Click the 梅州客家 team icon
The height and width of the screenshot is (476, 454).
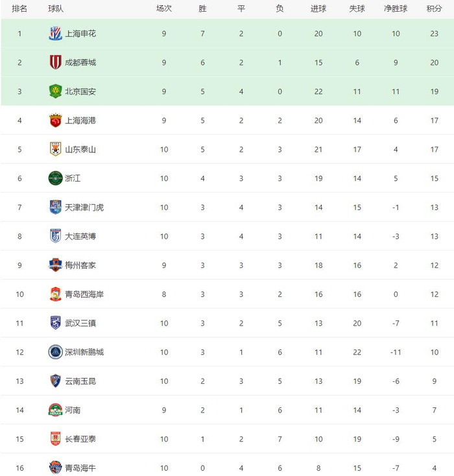point(56,265)
